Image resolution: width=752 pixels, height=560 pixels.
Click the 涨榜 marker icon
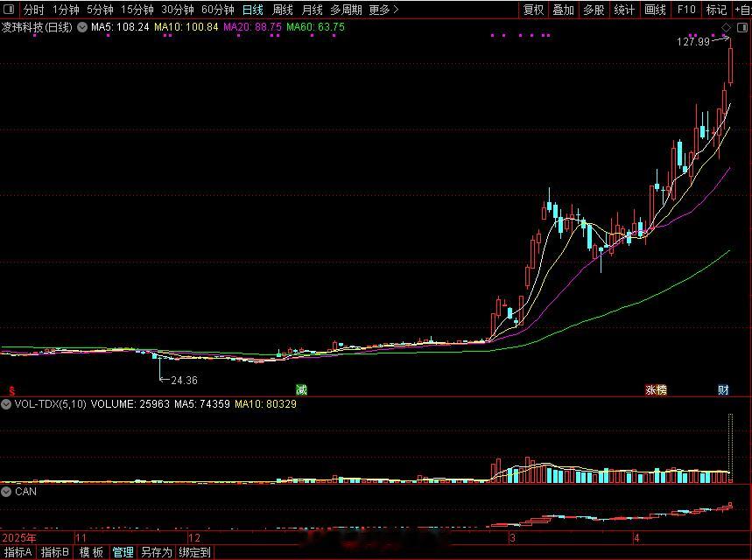656,389
